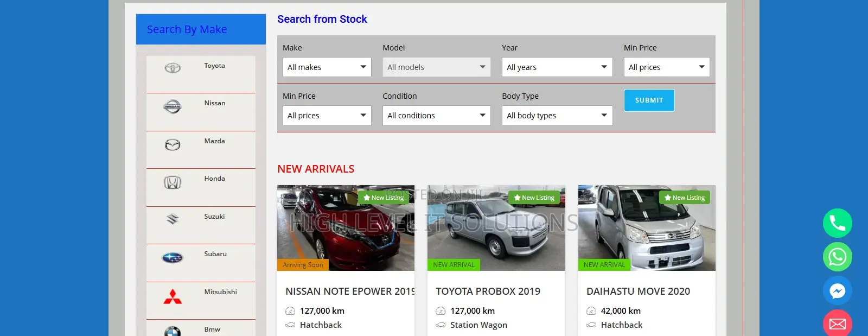Open the Condition dropdown showing All conditions
Screen dimensions: 868x336
pos(437,116)
